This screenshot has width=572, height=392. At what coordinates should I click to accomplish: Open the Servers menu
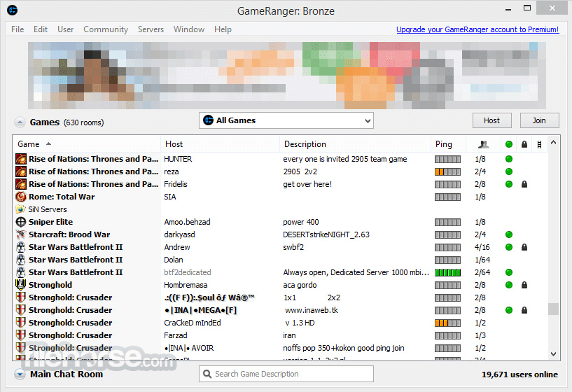151,29
